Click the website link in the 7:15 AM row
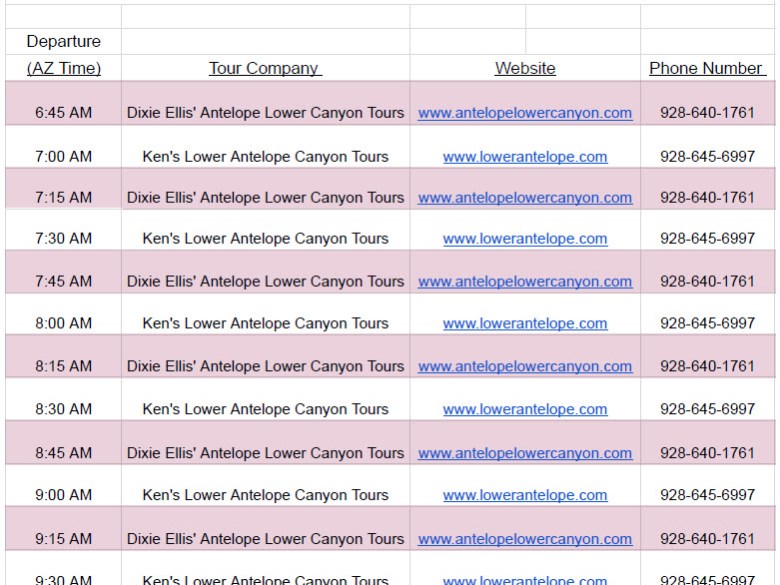This screenshot has width=780, height=585. click(x=524, y=198)
